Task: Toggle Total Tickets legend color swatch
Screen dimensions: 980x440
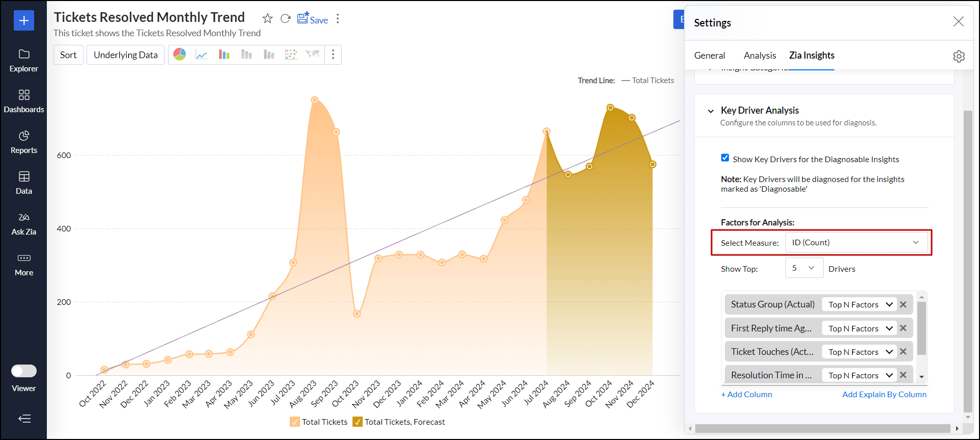Action: 295,422
